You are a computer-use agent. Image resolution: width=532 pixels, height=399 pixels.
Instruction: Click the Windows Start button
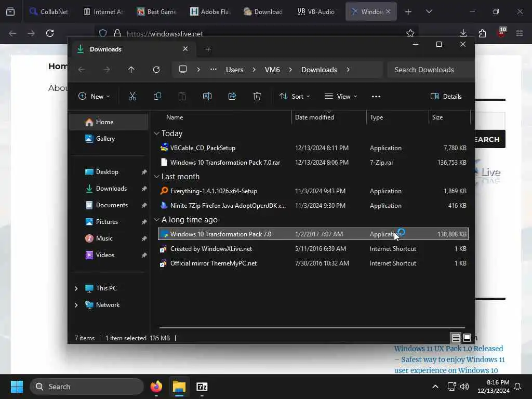coord(17,387)
